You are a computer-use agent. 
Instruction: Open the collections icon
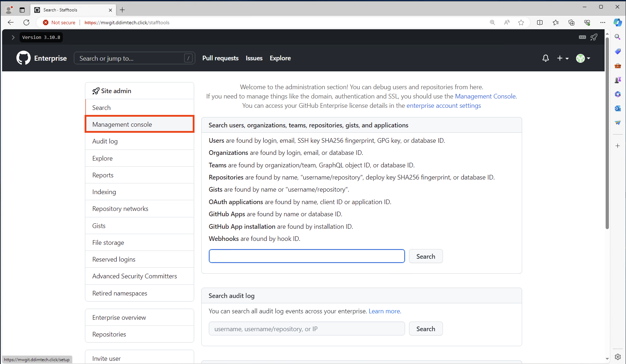(571, 22)
